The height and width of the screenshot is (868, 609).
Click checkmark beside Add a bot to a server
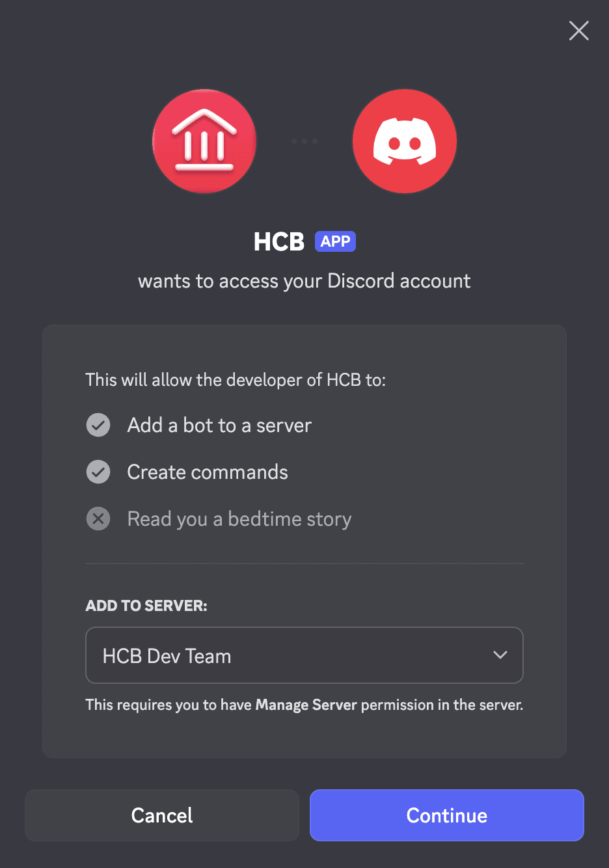pos(98,426)
